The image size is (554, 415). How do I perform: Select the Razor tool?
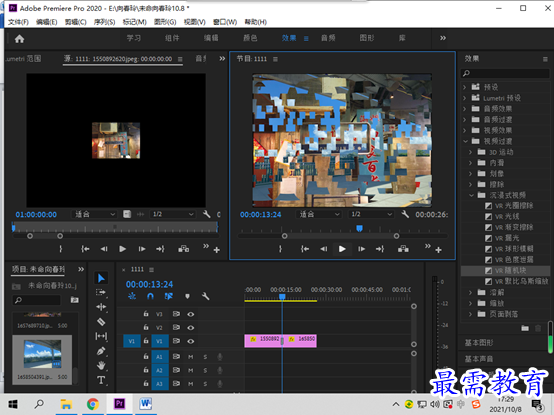pyautogui.click(x=101, y=322)
